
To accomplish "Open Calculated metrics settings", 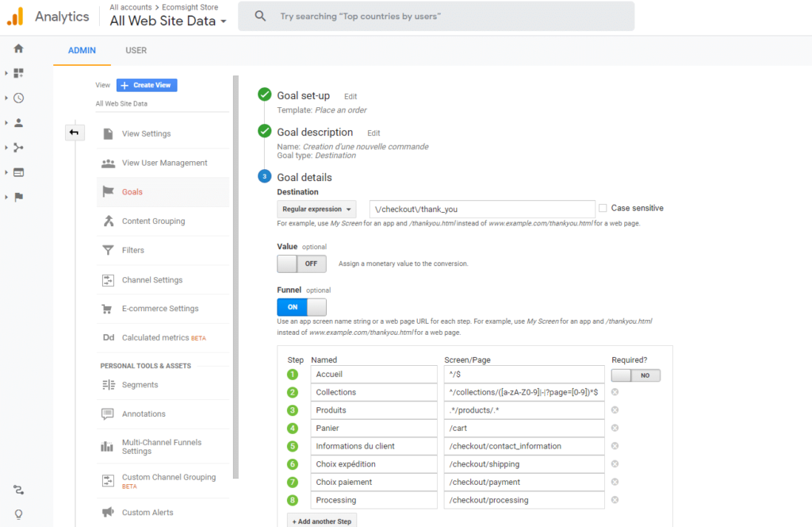I will [x=163, y=338].
